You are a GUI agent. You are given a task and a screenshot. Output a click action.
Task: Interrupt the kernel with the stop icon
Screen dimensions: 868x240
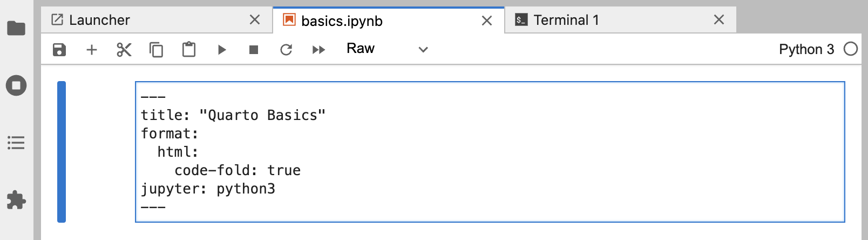pyautogui.click(x=254, y=50)
